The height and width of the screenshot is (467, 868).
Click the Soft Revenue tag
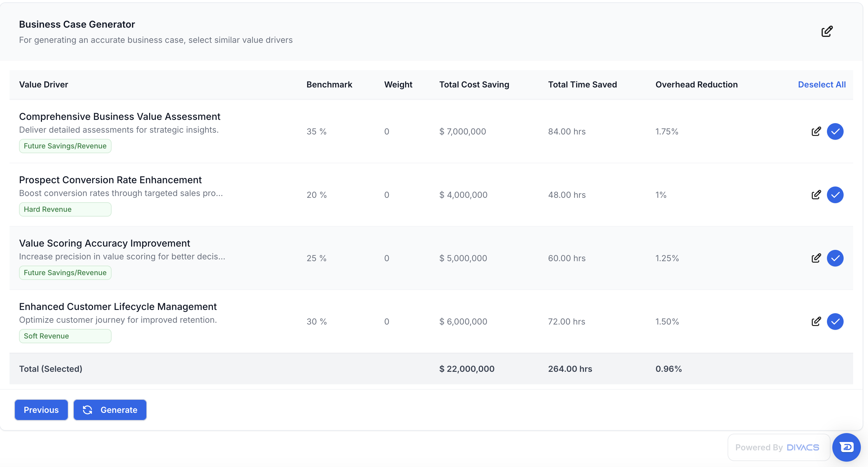coord(65,336)
